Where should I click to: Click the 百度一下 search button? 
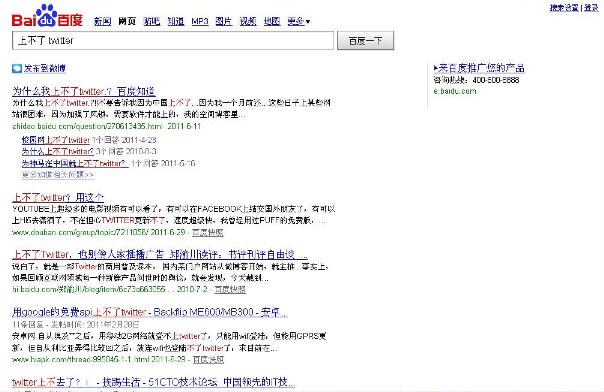(366, 40)
